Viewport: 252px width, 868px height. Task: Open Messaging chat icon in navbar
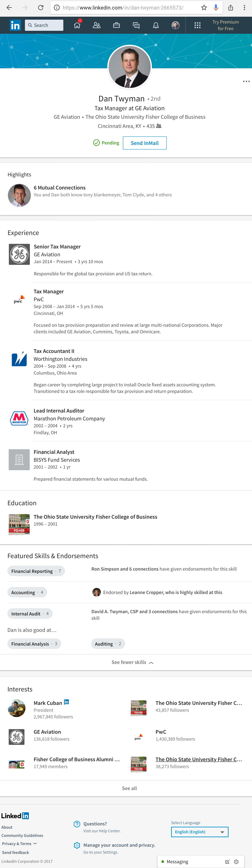pos(136,25)
